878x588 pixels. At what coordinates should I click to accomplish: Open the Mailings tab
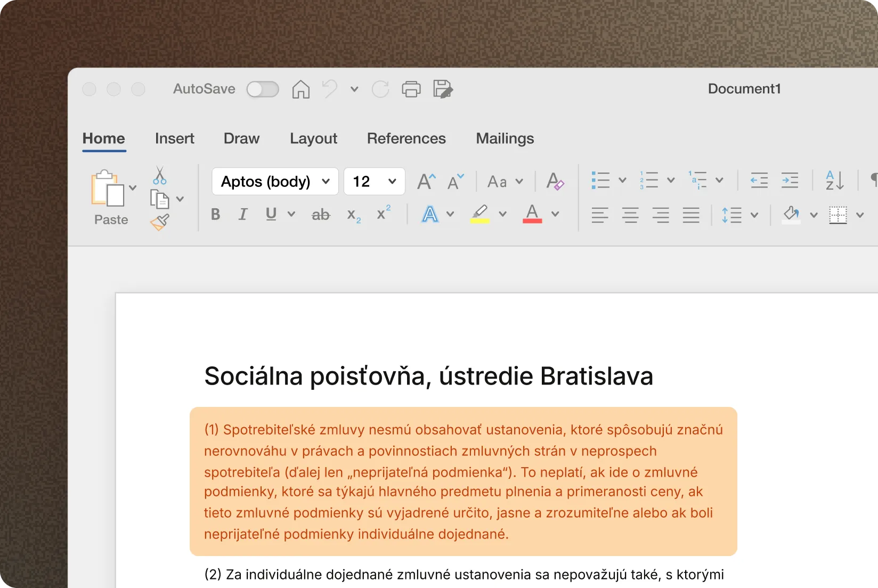505,138
